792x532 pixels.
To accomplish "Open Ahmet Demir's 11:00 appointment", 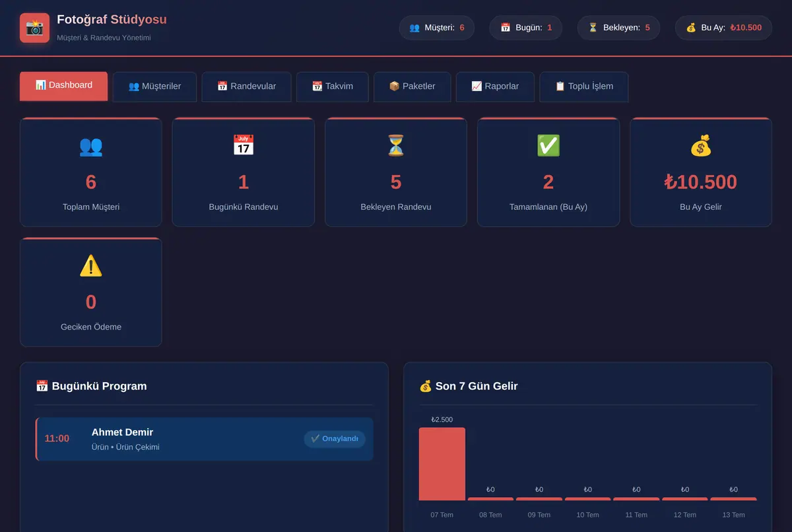I will 205,439.
